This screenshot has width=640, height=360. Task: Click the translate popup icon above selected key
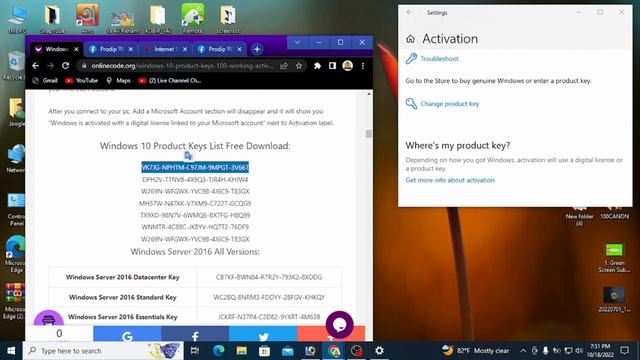(188, 156)
